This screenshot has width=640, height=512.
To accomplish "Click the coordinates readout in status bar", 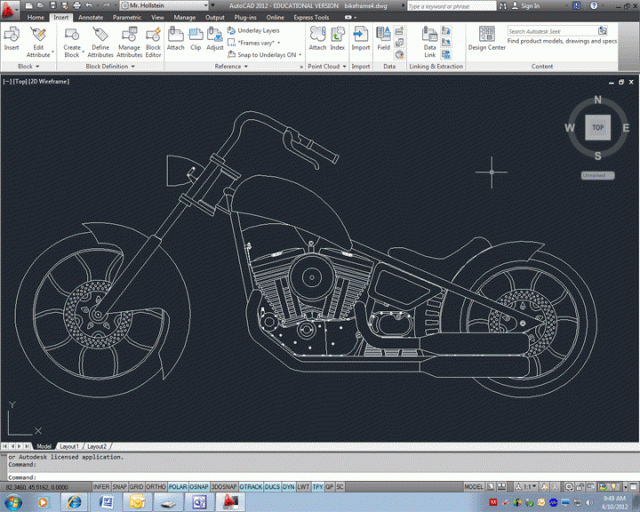I will click(x=37, y=487).
